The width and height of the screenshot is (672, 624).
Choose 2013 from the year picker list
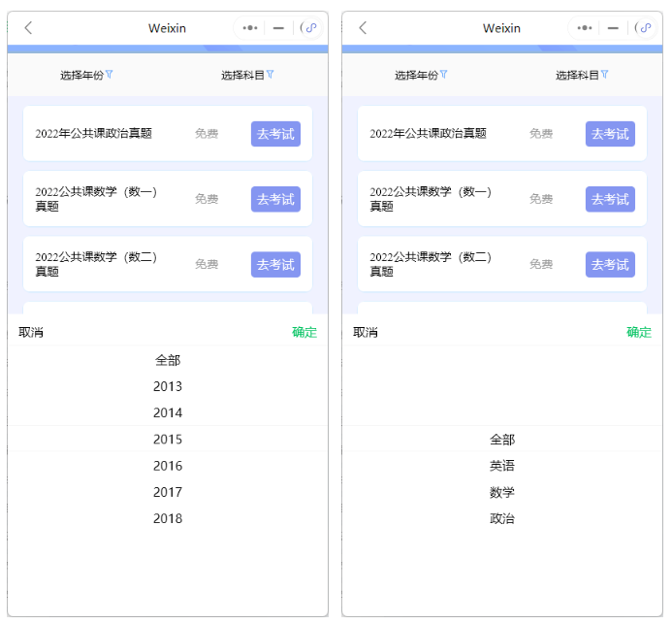(168, 386)
